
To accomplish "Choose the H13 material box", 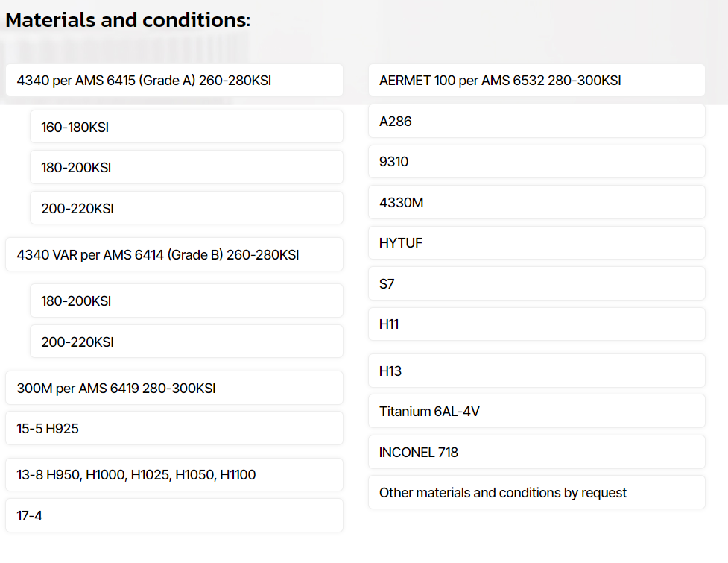I will pos(536,371).
